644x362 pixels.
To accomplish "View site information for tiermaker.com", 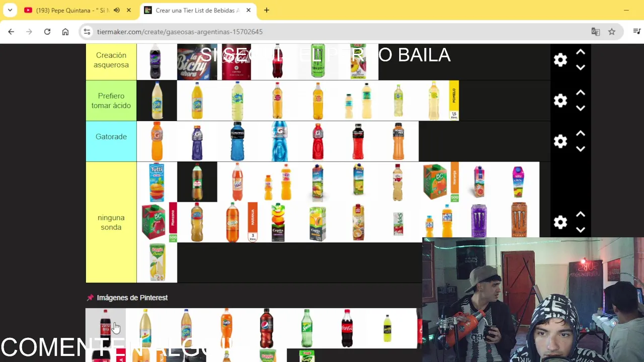I will click(x=87, y=32).
